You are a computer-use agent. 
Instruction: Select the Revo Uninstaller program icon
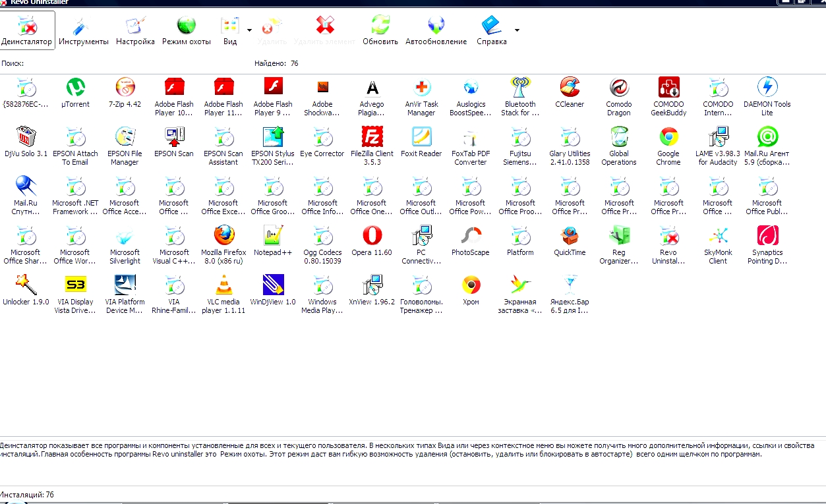click(669, 235)
